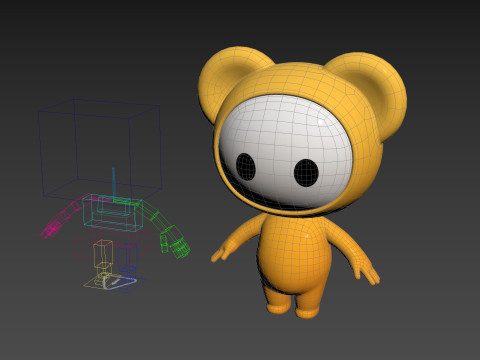Select the green hand bones of the rig
The height and width of the screenshot is (360, 480).
pos(174,242)
